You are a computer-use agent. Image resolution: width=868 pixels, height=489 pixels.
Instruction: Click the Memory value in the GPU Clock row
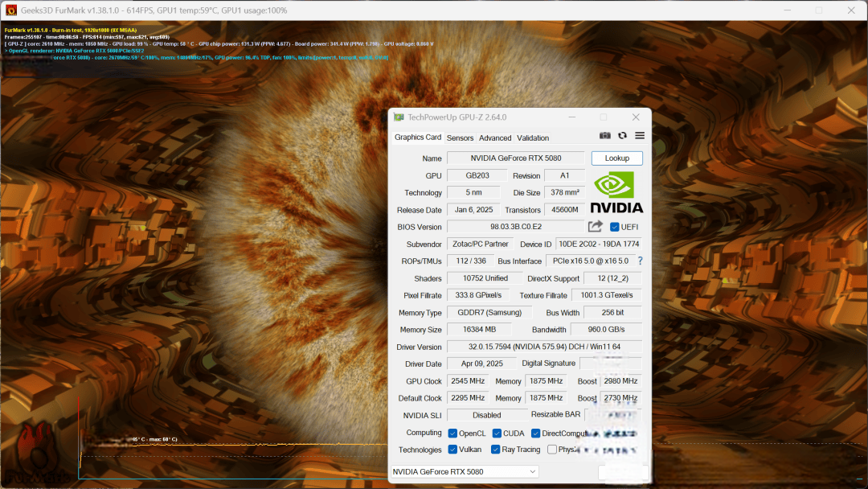[x=547, y=381]
